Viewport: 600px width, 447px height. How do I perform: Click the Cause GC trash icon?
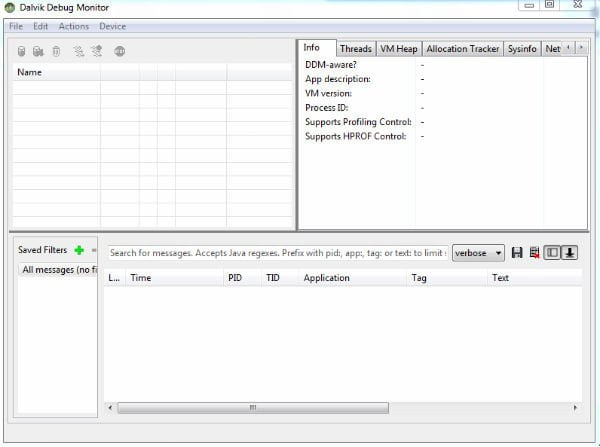(x=56, y=51)
